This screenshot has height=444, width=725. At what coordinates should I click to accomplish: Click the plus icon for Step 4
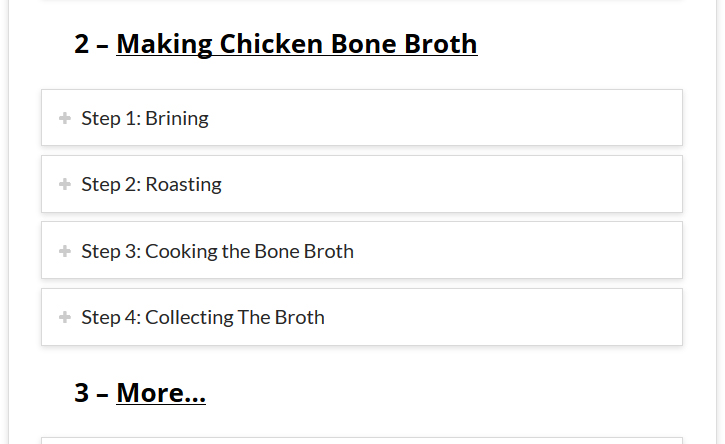point(65,317)
